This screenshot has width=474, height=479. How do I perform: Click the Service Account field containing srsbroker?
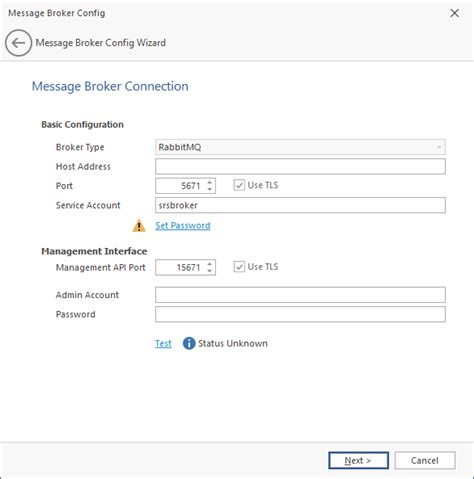click(x=300, y=205)
